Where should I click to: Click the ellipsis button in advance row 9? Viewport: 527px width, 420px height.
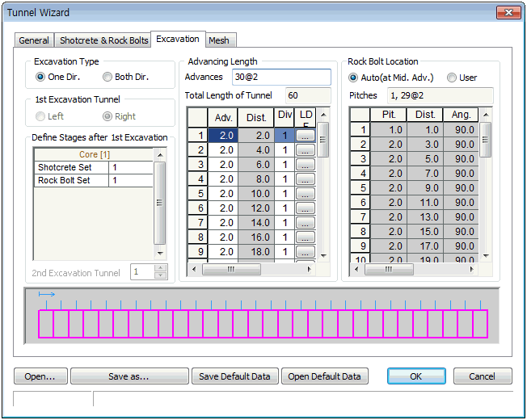point(305,252)
